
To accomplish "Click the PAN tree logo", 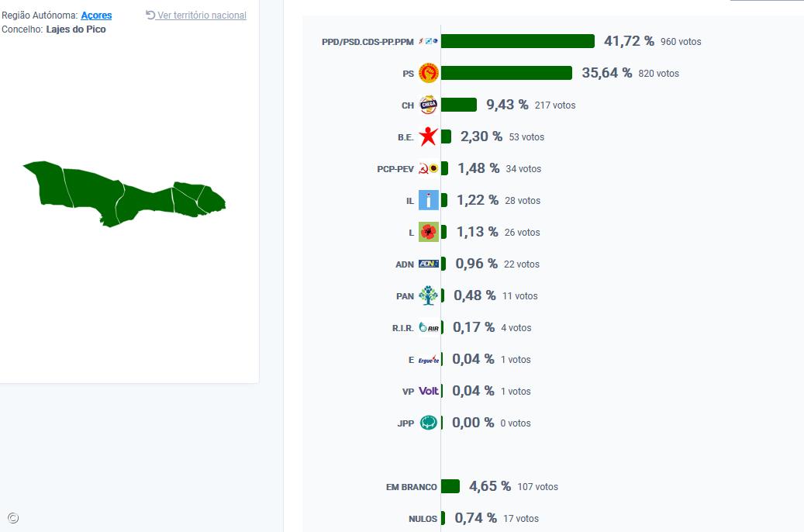I will [x=428, y=295].
